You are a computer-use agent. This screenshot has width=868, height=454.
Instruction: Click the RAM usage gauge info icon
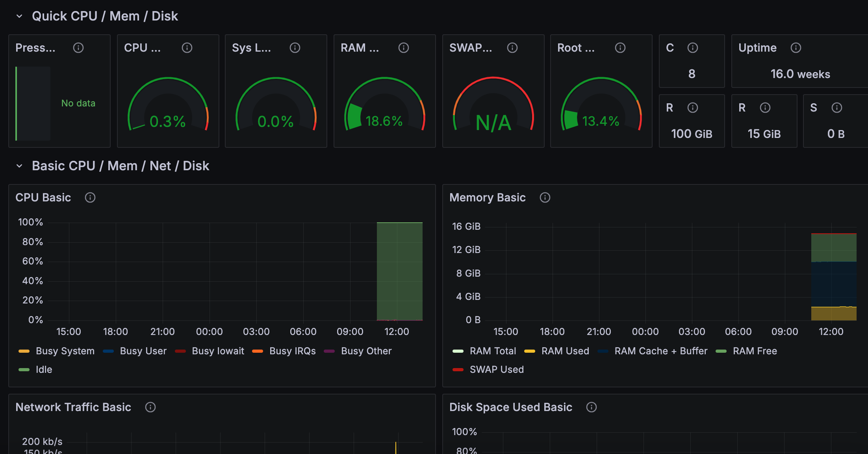pyautogui.click(x=404, y=48)
